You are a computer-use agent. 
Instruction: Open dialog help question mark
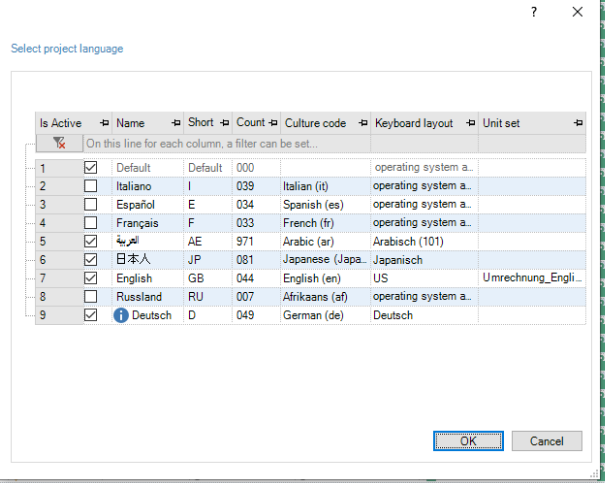pyautogui.click(x=534, y=12)
